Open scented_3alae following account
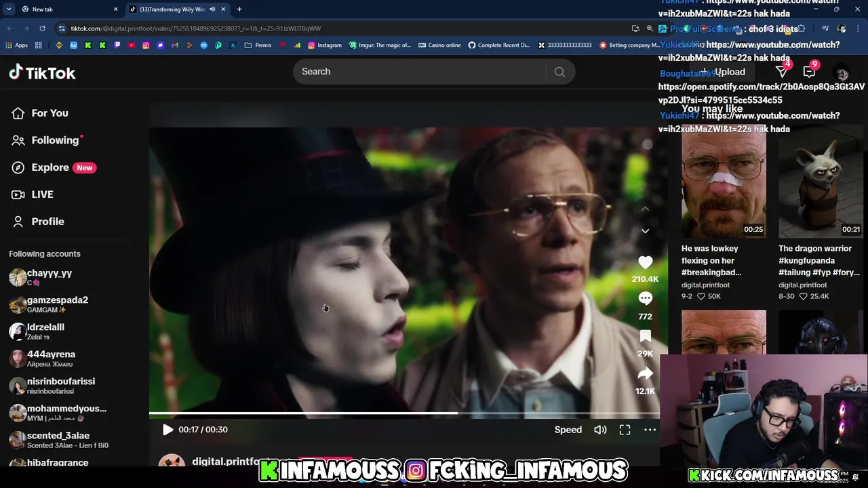This screenshot has width=868, height=488. pyautogui.click(x=59, y=440)
